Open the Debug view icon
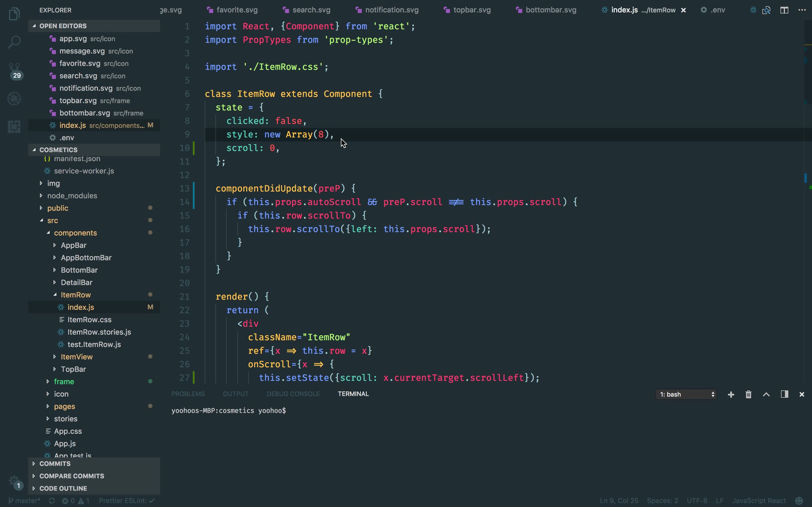Viewport: 812px width, 507px height. (x=14, y=99)
